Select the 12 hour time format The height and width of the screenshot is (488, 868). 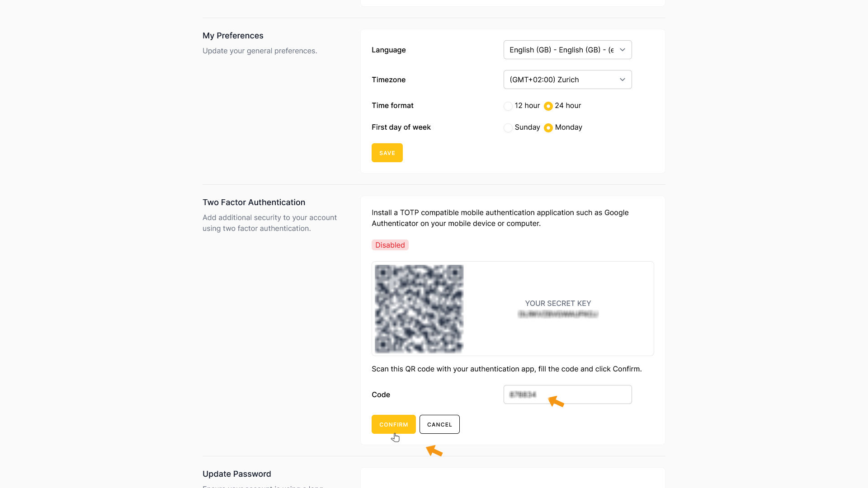508,106
